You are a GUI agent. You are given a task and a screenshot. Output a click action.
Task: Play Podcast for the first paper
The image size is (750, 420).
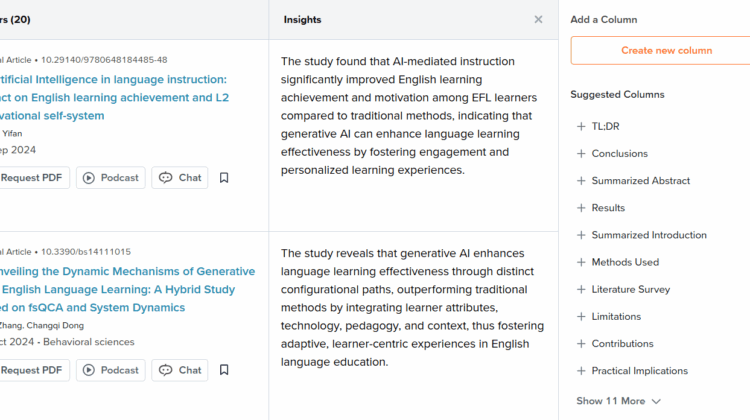(x=110, y=178)
